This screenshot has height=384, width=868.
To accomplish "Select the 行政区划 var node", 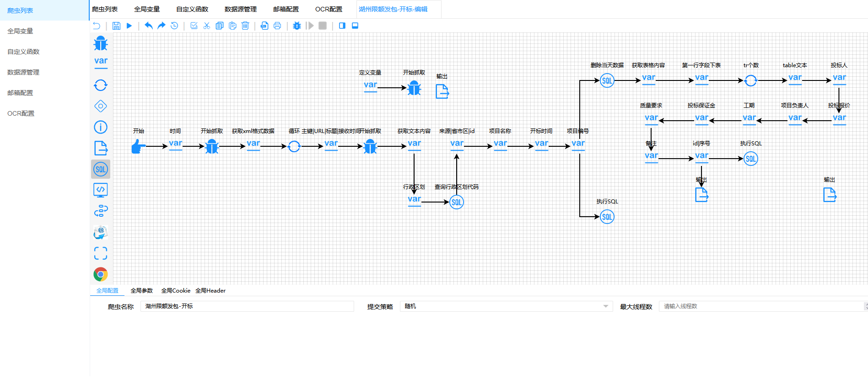I will [415, 200].
